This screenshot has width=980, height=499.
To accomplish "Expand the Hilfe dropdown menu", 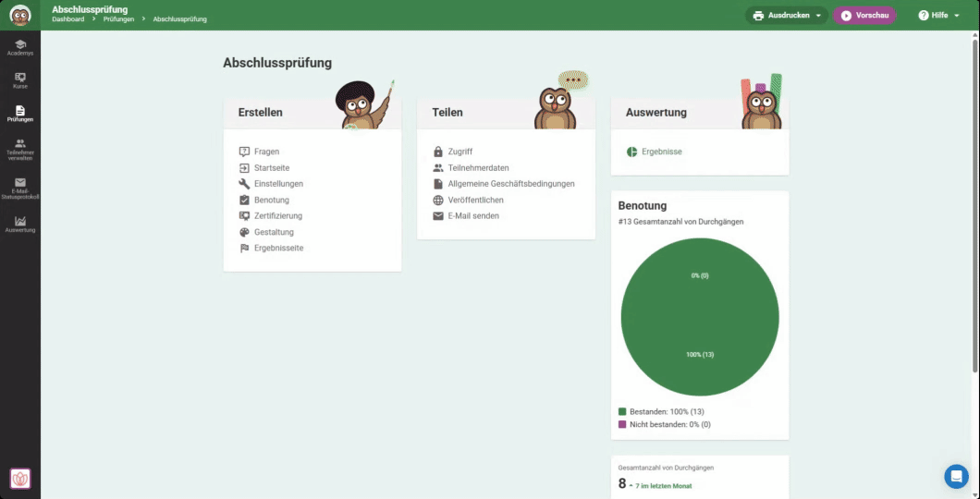I will pyautogui.click(x=938, y=16).
